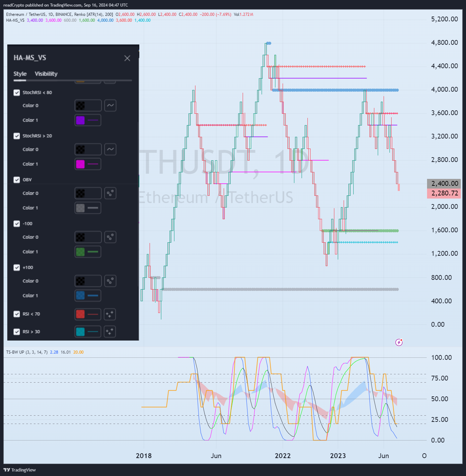Open +100 blue Color 1 swatch
Screen dimensions: 466x476
[88, 296]
